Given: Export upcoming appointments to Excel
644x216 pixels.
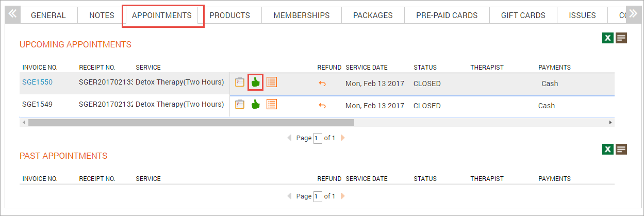Looking at the screenshot, I should 608,38.
